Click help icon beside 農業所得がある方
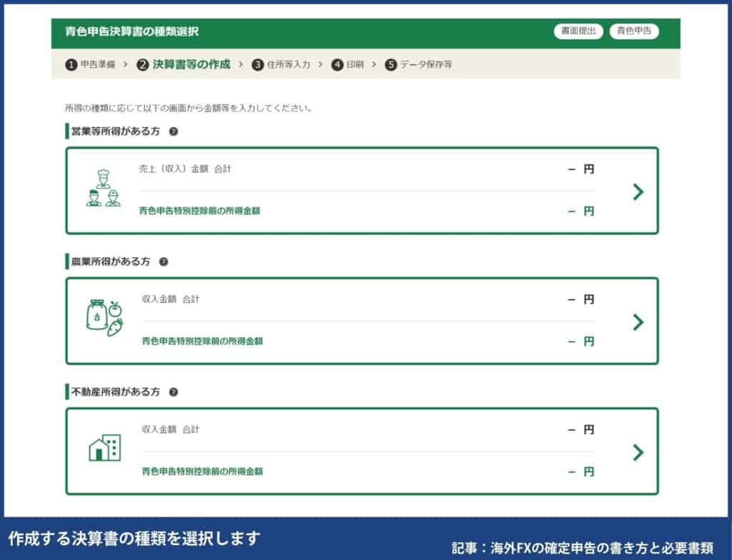Viewport: 732px width, 560px height. (x=164, y=262)
